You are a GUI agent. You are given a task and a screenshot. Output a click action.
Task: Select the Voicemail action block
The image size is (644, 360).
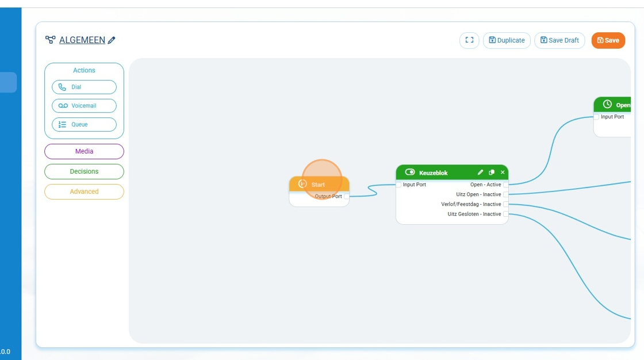[x=84, y=106]
